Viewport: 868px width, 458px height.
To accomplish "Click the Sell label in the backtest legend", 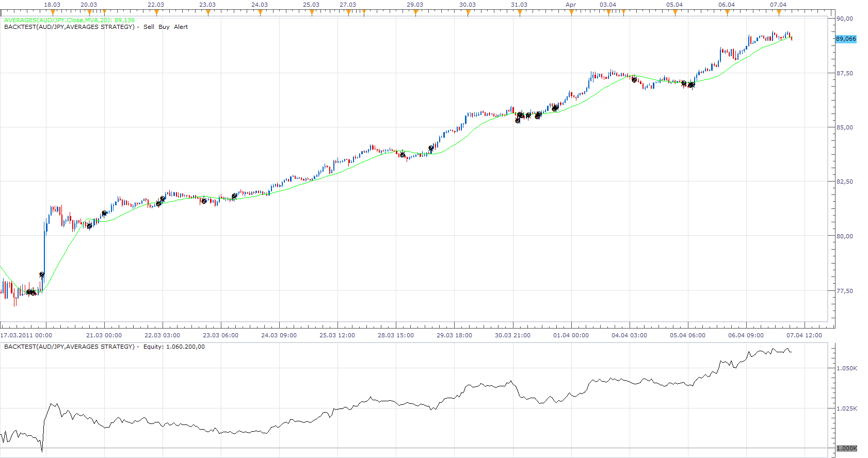I will click(x=149, y=27).
